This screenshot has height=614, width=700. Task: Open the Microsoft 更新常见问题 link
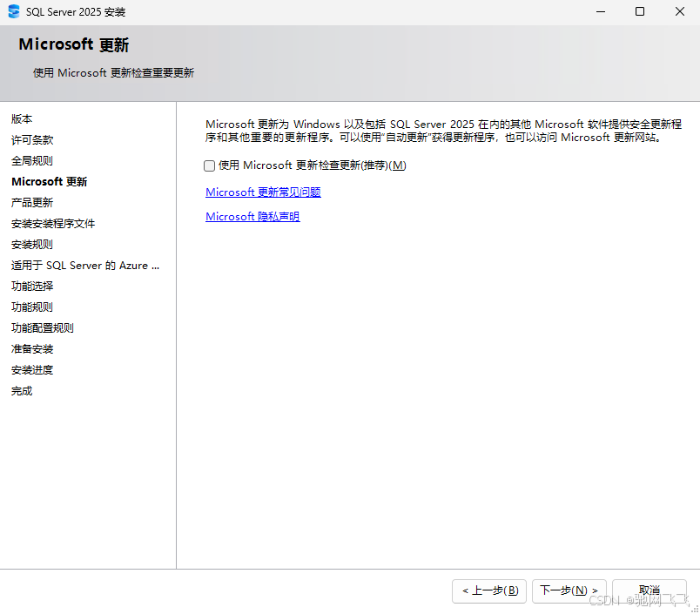pyautogui.click(x=263, y=192)
